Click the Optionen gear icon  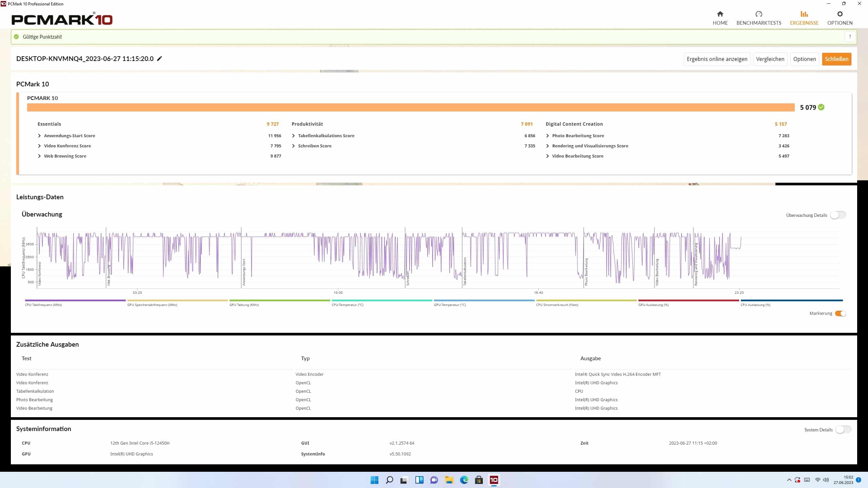click(840, 14)
